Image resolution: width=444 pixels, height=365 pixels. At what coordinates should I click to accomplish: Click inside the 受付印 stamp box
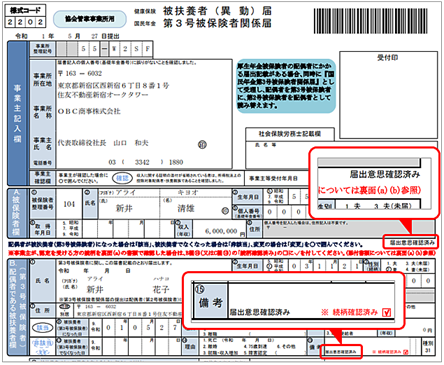pyautogui.click(x=388, y=95)
